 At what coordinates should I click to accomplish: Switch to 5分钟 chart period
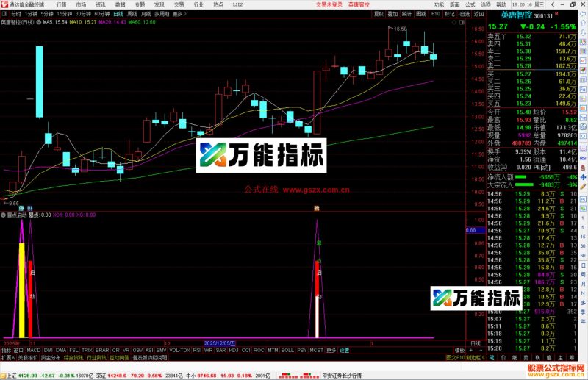pyautogui.click(x=47, y=14)
